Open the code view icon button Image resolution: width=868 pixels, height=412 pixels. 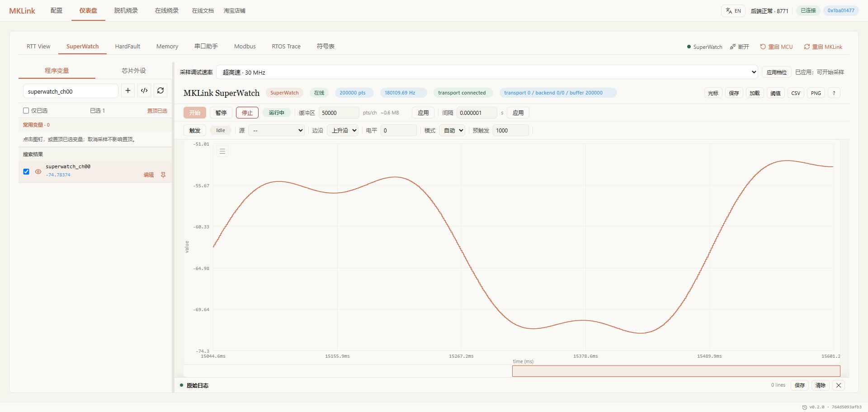pyautogui.click(x=144, y=91)
